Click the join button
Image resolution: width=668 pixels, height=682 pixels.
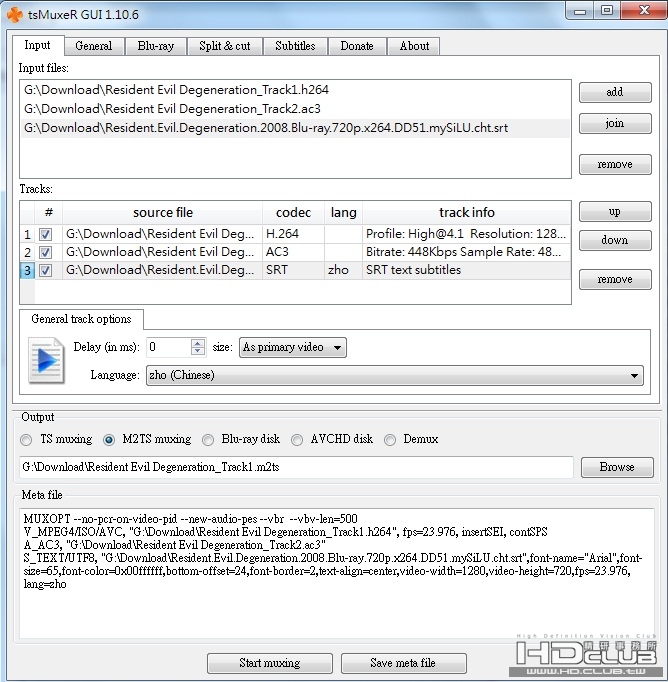[615, 124]
